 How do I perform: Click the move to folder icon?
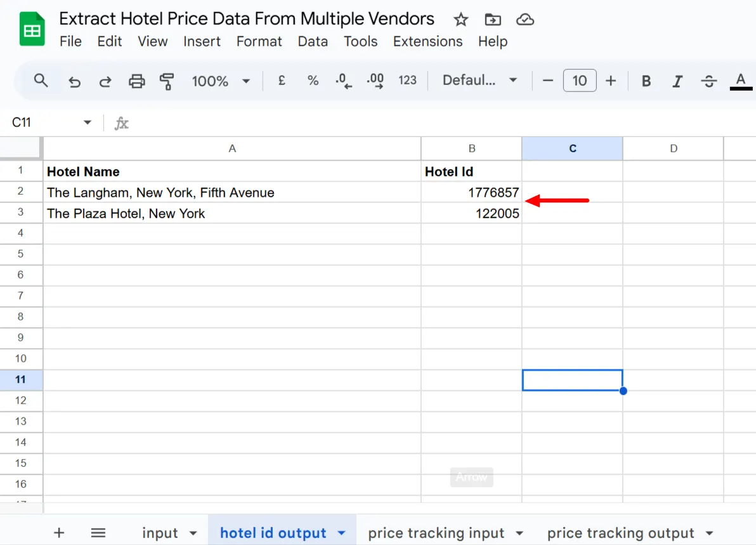493,20
